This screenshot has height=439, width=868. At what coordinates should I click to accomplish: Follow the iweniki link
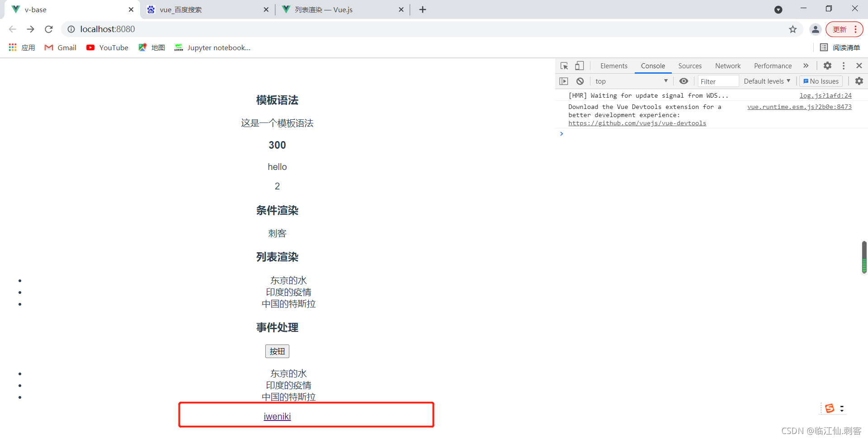coord(277,416)
